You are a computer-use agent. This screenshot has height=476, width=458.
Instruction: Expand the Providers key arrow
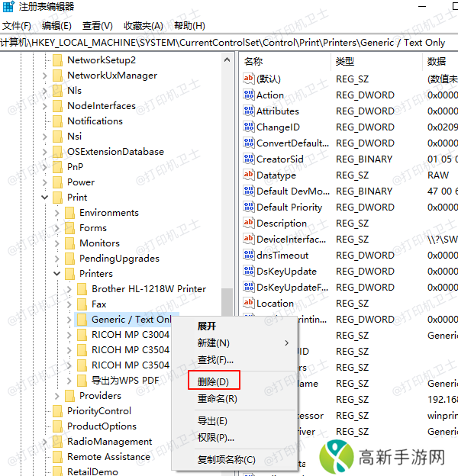coord(57,396)
